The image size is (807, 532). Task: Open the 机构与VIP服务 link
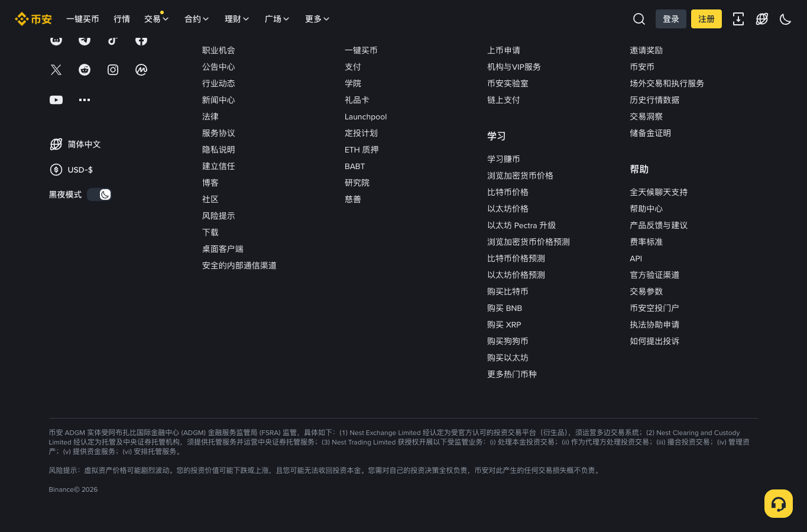pyautogui.click(x=514, y=67)
